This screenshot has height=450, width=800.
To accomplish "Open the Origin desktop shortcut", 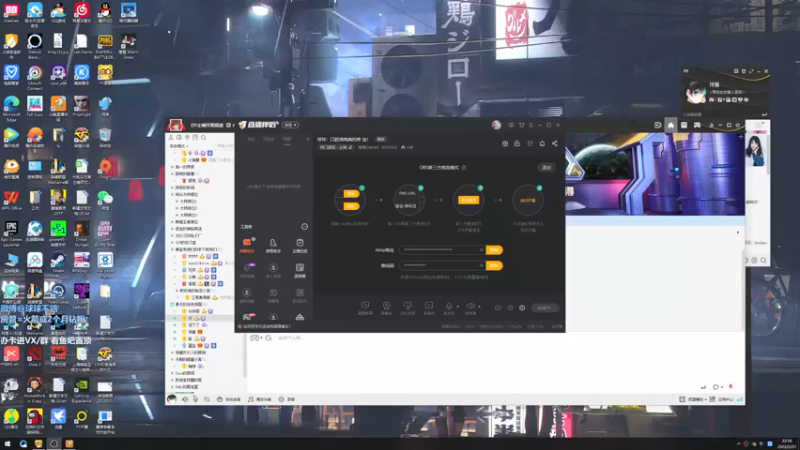I will pos(105,168).
